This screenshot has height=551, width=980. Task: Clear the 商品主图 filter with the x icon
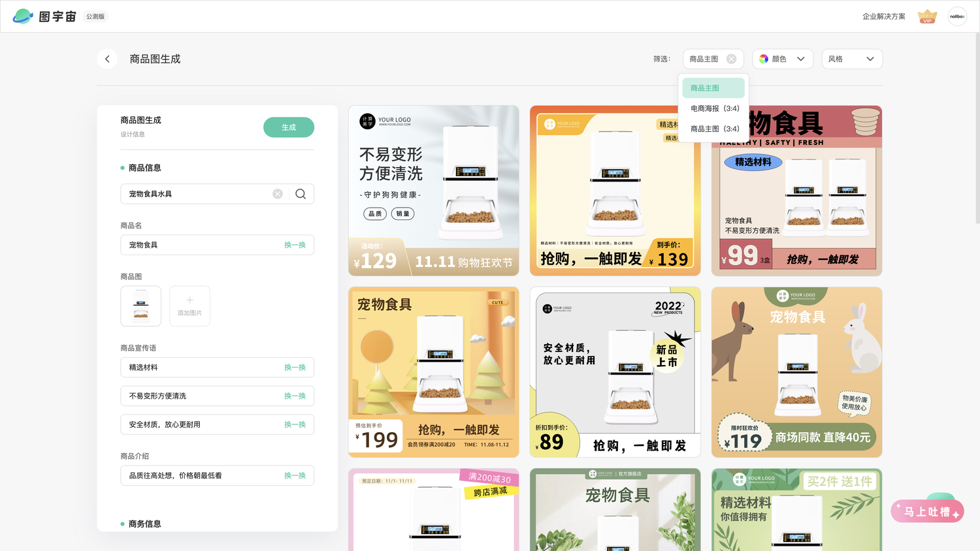click(731, 59)
